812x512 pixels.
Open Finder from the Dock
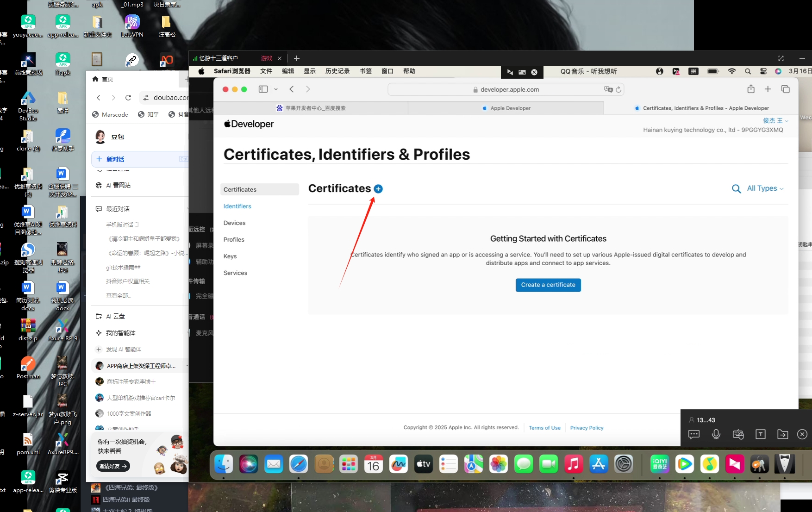pyautogui.click(x=224, y=464)
